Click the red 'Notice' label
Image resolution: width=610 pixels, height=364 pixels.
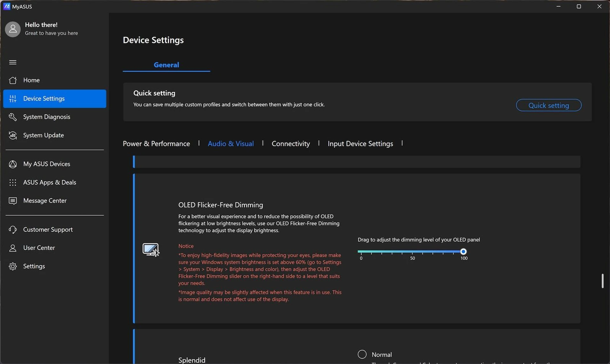coord(186,246)
